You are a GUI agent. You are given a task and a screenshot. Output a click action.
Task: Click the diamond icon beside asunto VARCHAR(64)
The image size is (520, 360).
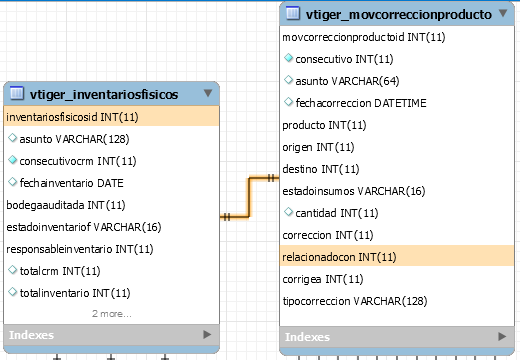click(288, 80)
